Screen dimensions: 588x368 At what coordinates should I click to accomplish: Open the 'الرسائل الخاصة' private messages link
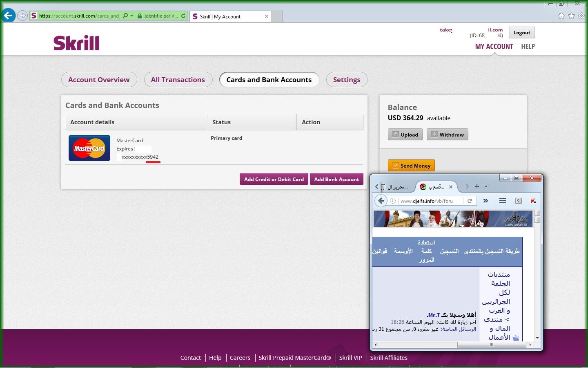tap(459, 329)
